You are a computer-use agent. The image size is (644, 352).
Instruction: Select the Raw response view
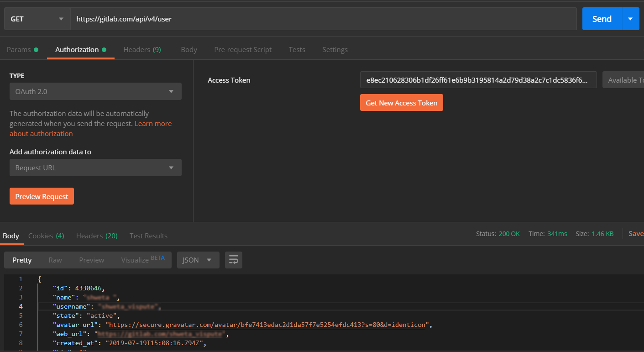(55, 260)
